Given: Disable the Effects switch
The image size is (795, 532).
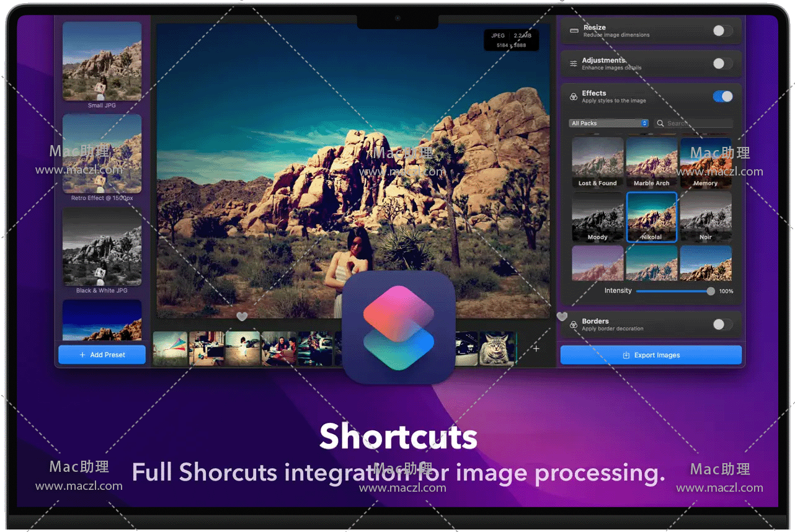Looking at the screenshot, I should 722,96.
